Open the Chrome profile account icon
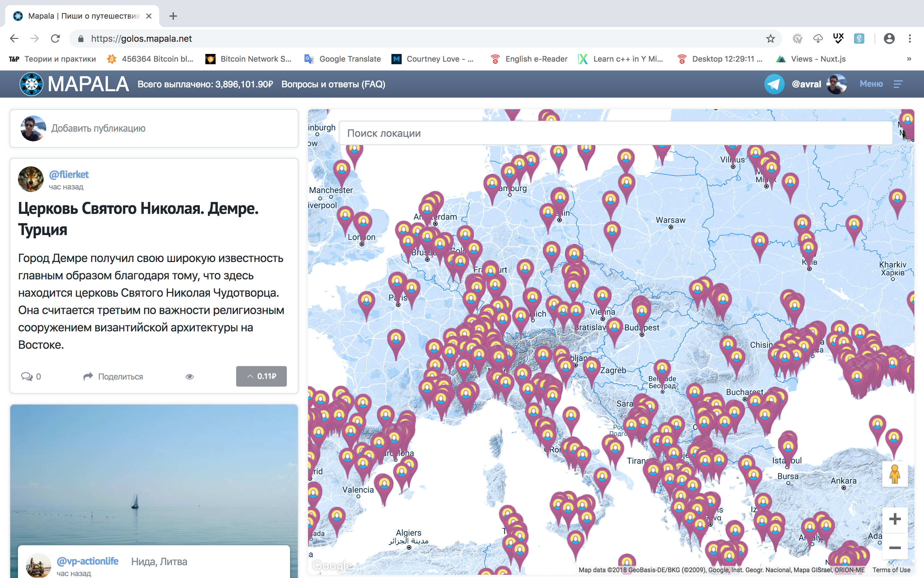 click(889, 39)
